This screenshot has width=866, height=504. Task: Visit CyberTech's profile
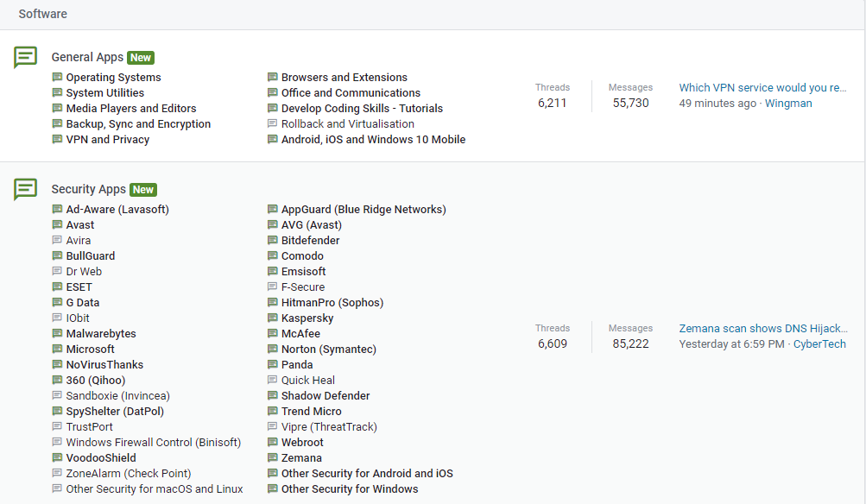tap(819, 344)
